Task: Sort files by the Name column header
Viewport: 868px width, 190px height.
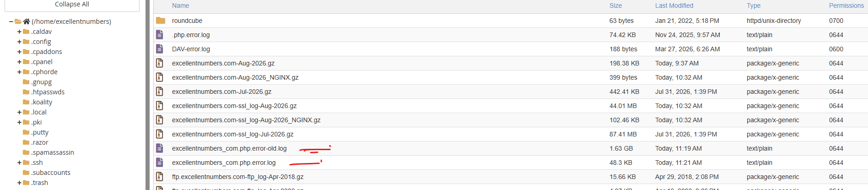Action: click(180, 5)
